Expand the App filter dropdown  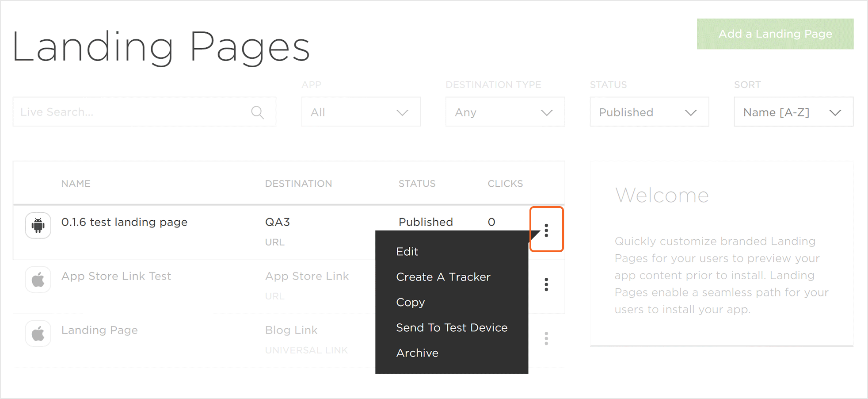361,112
